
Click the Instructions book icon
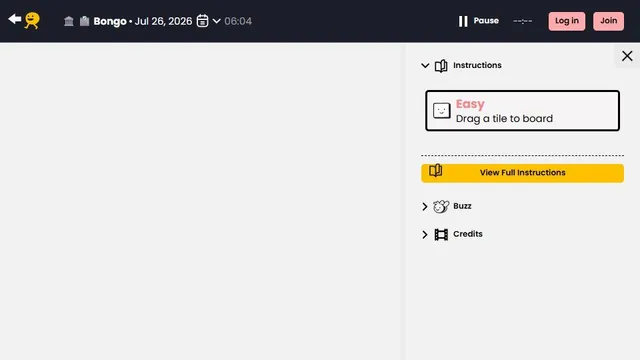pyautogui.click(x=441, y=66)
